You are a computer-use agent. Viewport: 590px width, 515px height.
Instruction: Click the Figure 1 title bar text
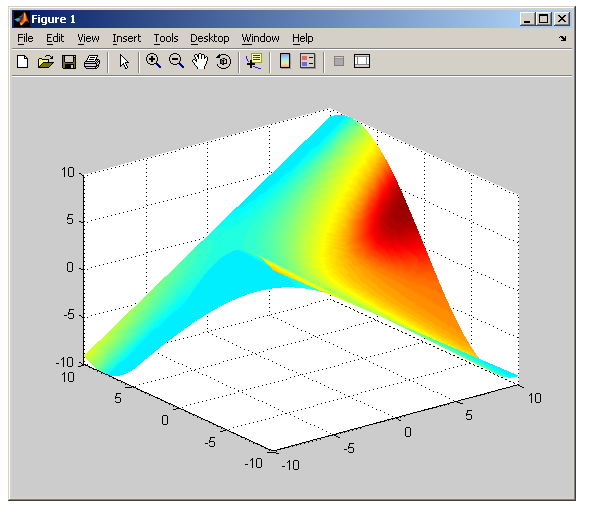[53, 19]
